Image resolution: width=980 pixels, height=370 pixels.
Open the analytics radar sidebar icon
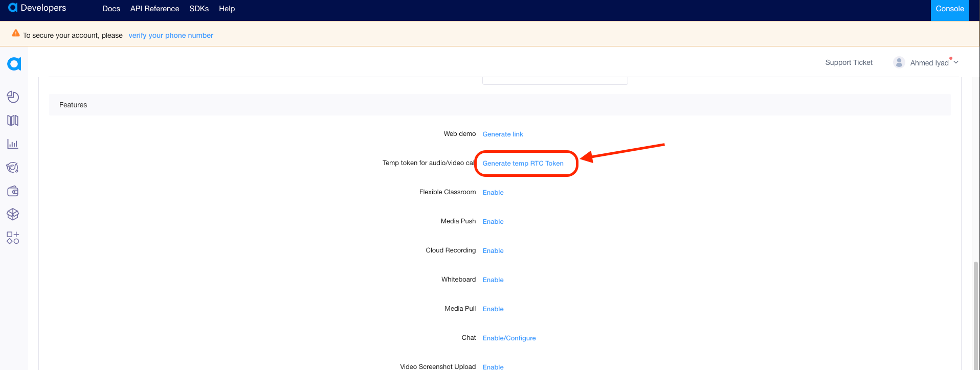coord(13,167)
